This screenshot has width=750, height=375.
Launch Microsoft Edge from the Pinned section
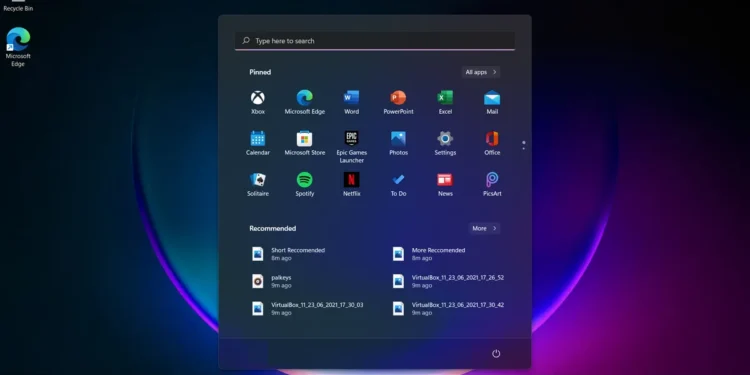tap(305, 102)
